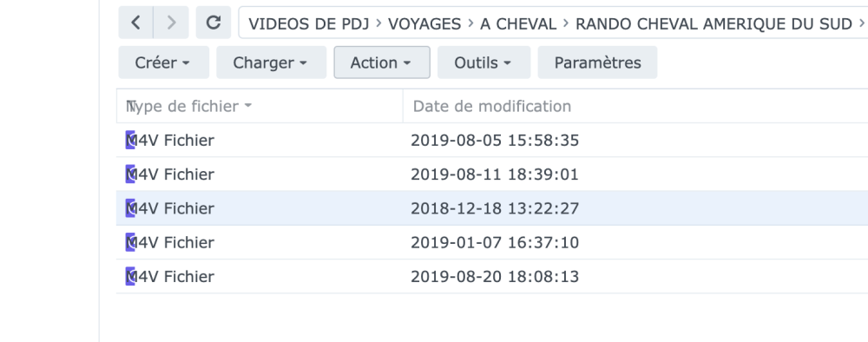
Task: Click the purple icon on the highlighted 2018-12-18 row
Action: pos(130,208)
